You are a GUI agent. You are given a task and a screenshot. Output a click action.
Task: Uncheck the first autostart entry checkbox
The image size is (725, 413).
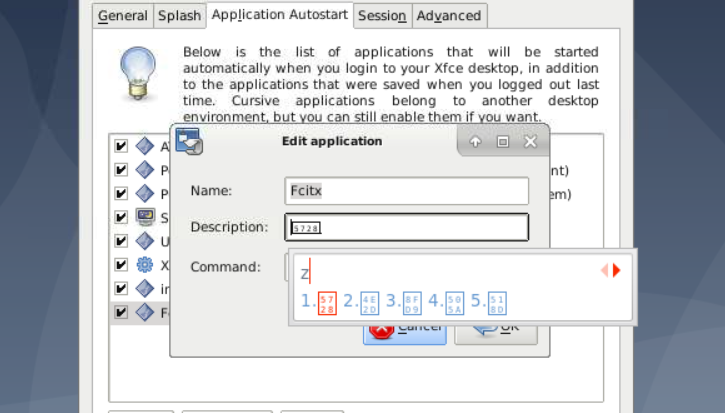pos(121,146)
